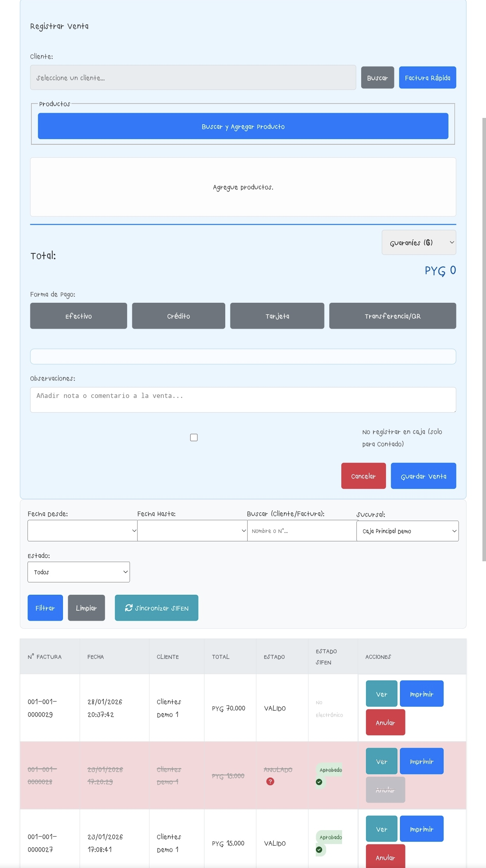Click total PYG 15.000 of invoice 0000027
This screenshot has width=486, height=868.
pyautogui.click(x=228, y=843)
